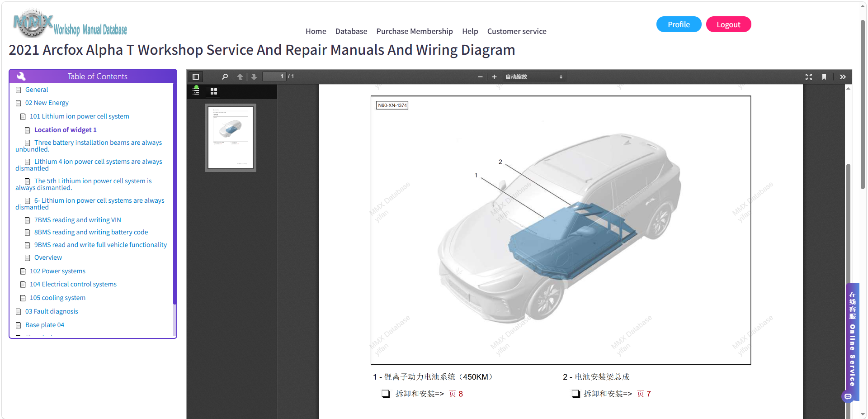
Task: Click the MMX Workshop Manual Database logo
Action: (x=70, y=24)
